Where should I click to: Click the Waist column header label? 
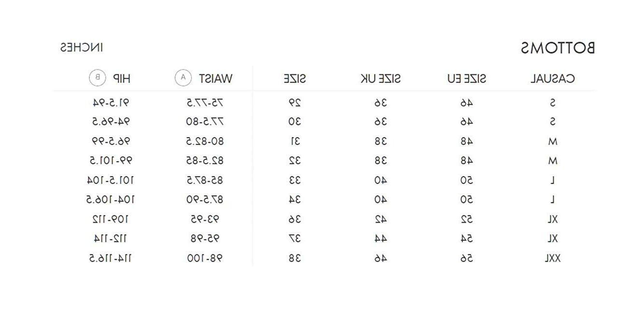215,78
